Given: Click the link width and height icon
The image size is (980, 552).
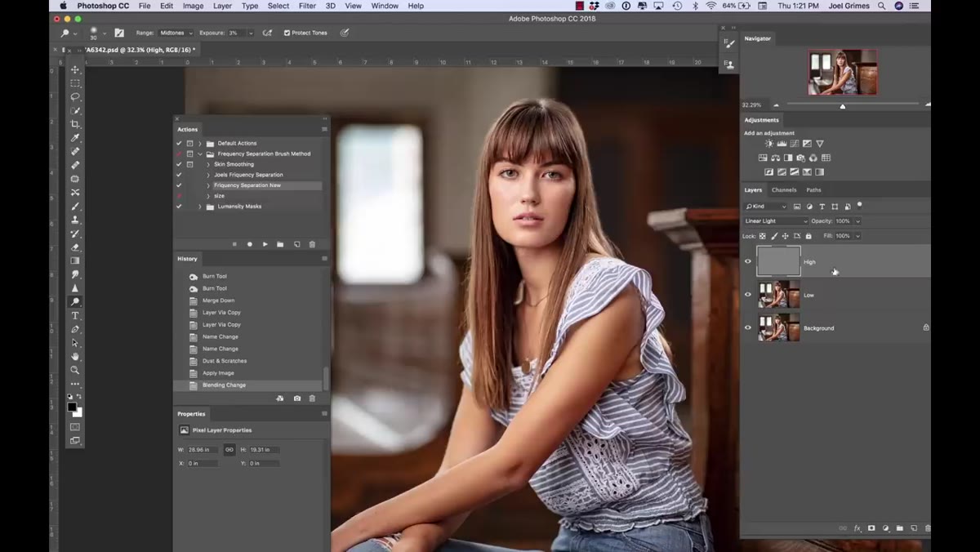Looking at the screenshot, I should [x=229, y=449].
